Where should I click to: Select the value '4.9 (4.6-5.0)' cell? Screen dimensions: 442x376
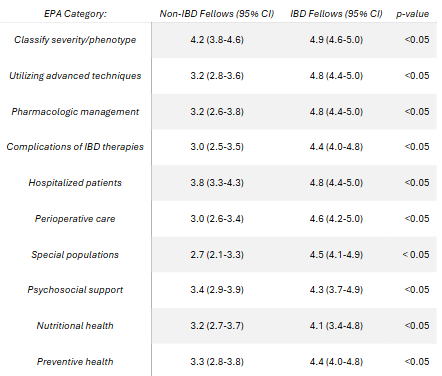(336, 40)
